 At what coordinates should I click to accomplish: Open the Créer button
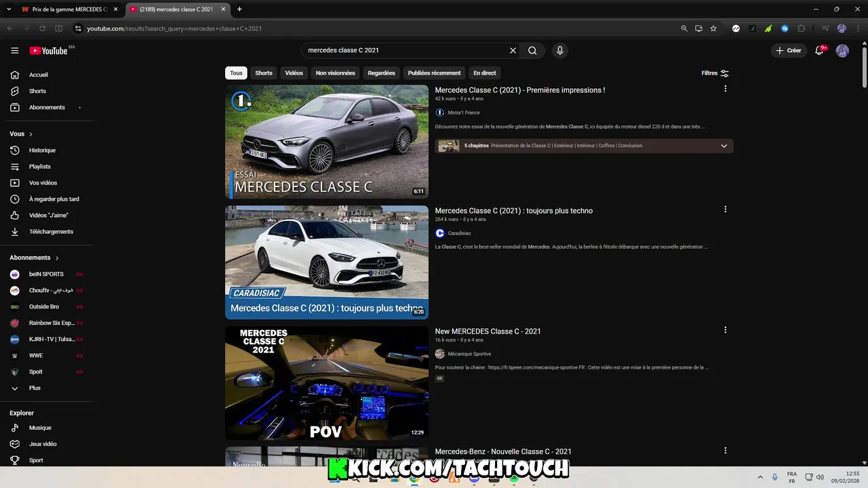pos(789,50)
